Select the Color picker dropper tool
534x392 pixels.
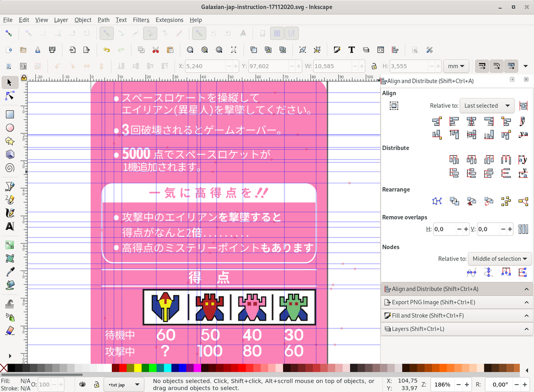[x=9, y=271]
